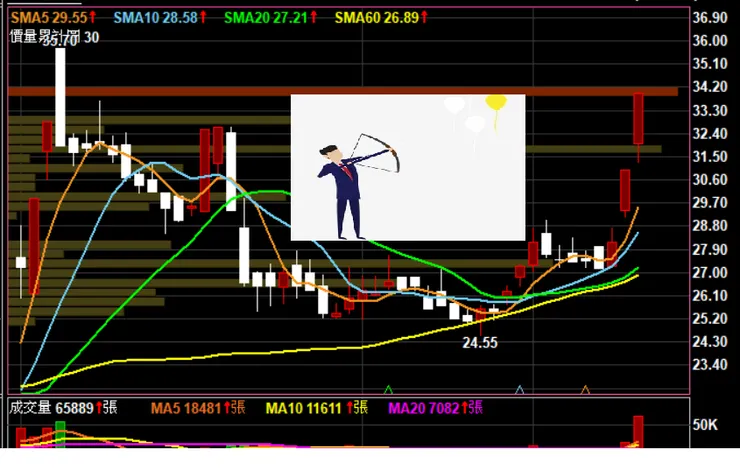Screen dimensions: 740x470
Task: Select the SMA10 28.58 indicator label
Action: pyautogui.click(x=160, y=18)
